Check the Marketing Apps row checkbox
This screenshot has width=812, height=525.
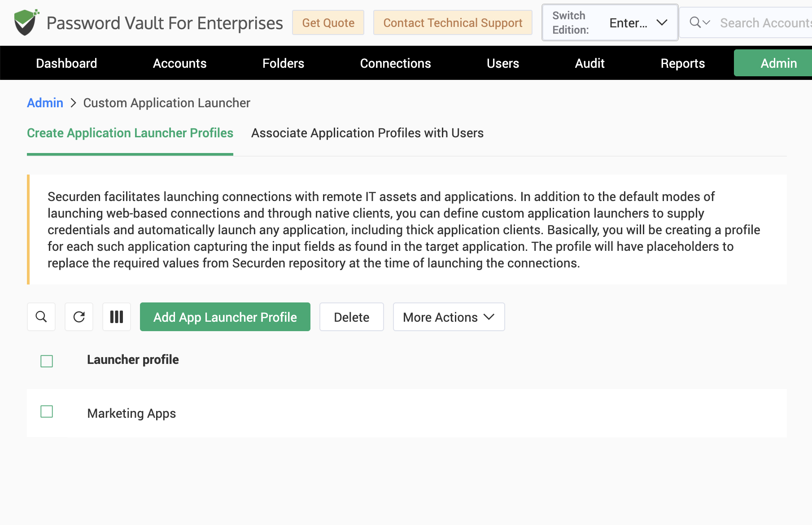[x=47, y=411]
